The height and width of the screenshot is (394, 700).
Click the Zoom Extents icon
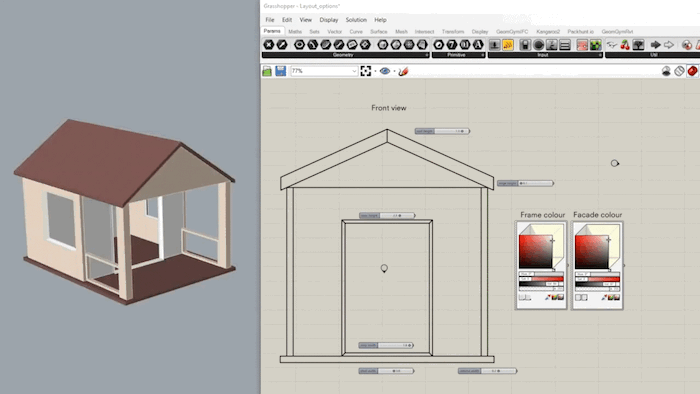point(366,71)
